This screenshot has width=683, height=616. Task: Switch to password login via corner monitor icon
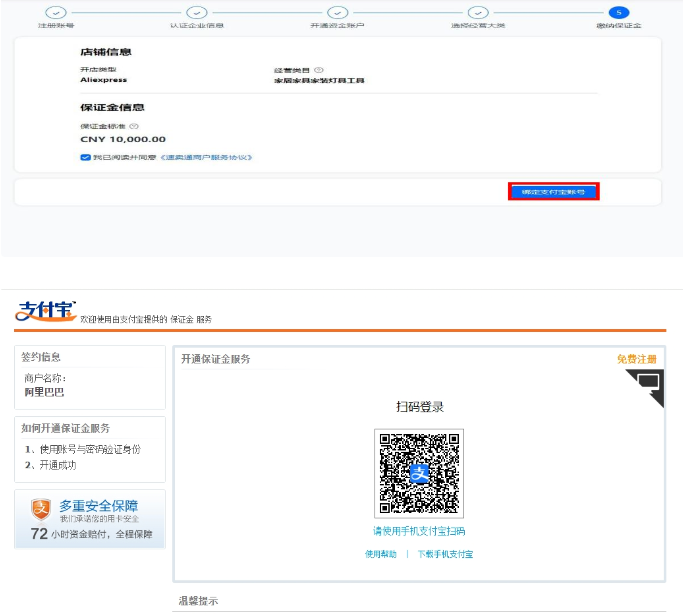pos(647,383)
